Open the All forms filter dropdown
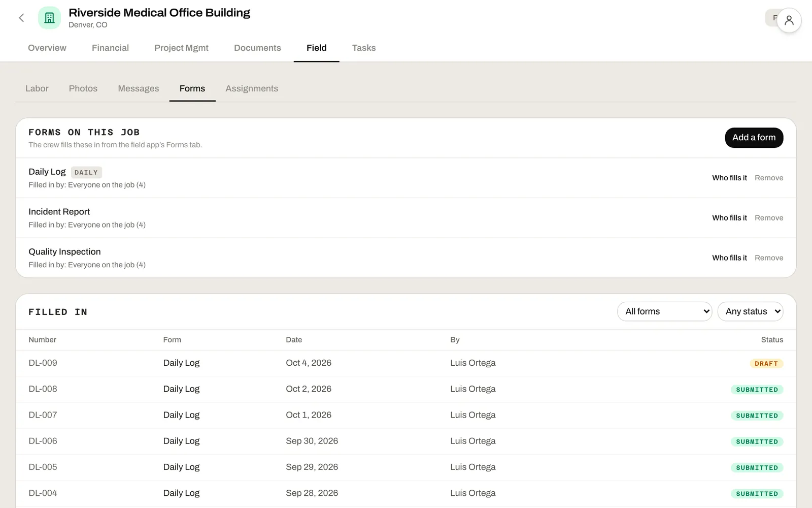 coord(665,311)
